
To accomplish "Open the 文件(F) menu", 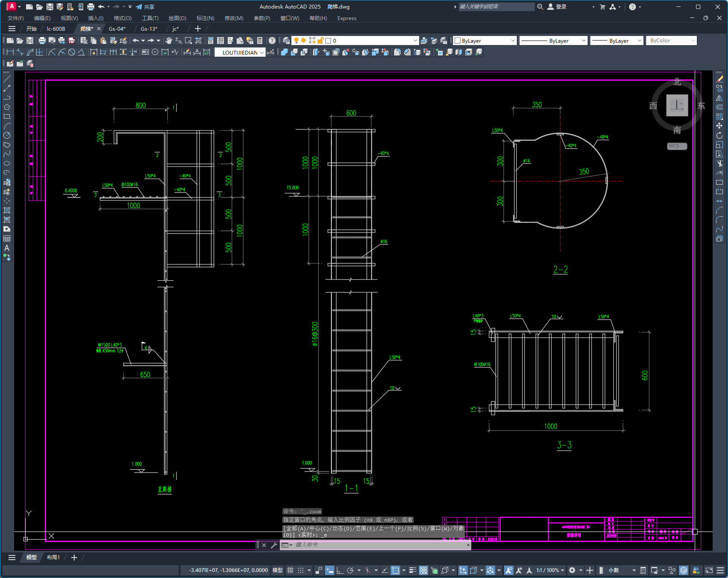I will [16, 18].
